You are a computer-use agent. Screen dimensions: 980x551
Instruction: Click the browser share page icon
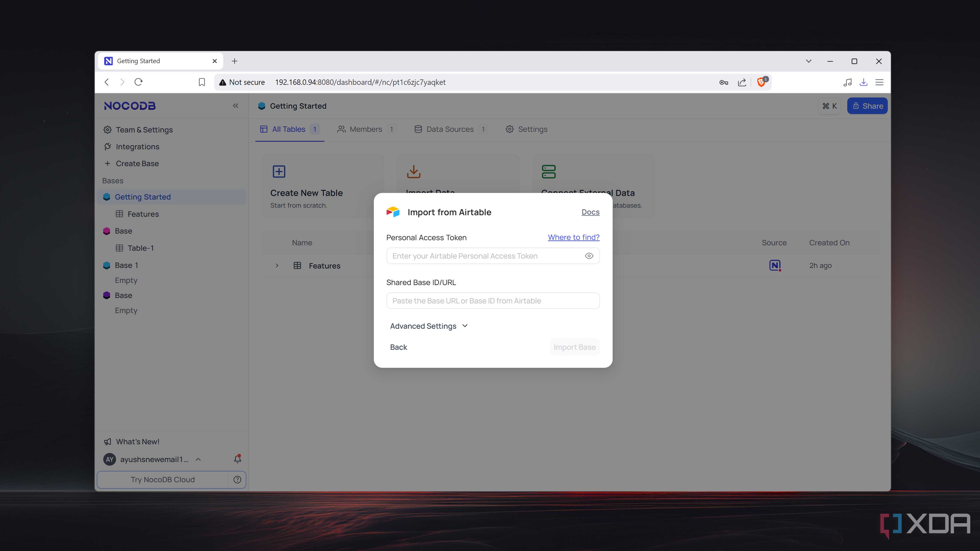click(x=742, y=82)
